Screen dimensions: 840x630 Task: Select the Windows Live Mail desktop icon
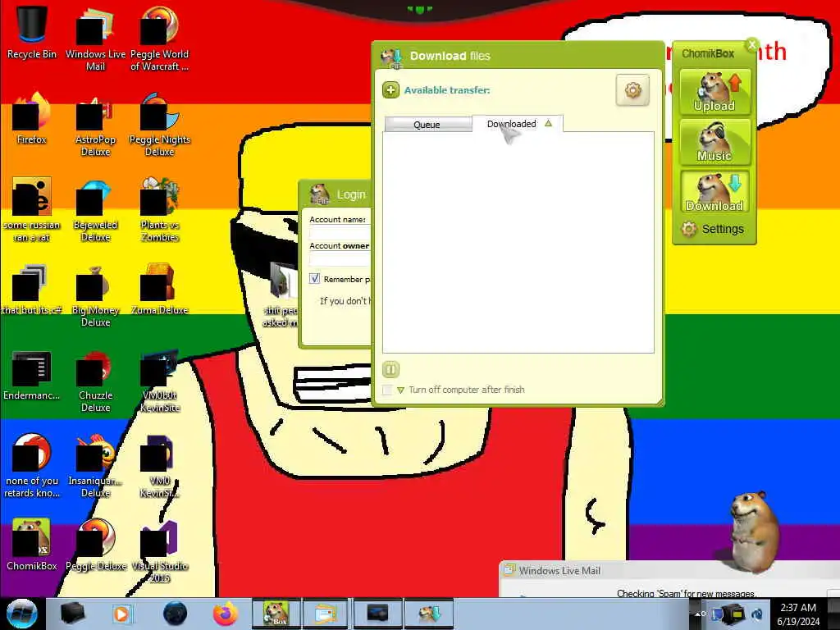tap(95, 39)
